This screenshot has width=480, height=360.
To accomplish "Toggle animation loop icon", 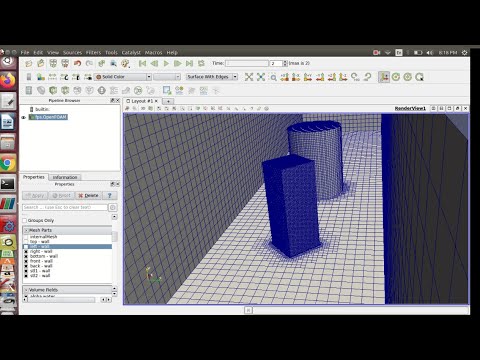I will click(201, 63).
